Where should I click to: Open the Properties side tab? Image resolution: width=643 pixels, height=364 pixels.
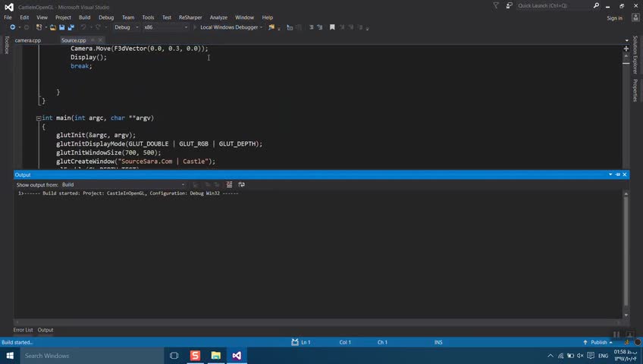click(x=635, y=90)
